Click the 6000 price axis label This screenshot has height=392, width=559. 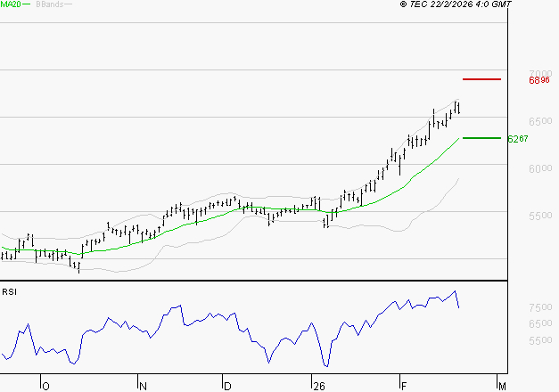[x=540, y=168]
